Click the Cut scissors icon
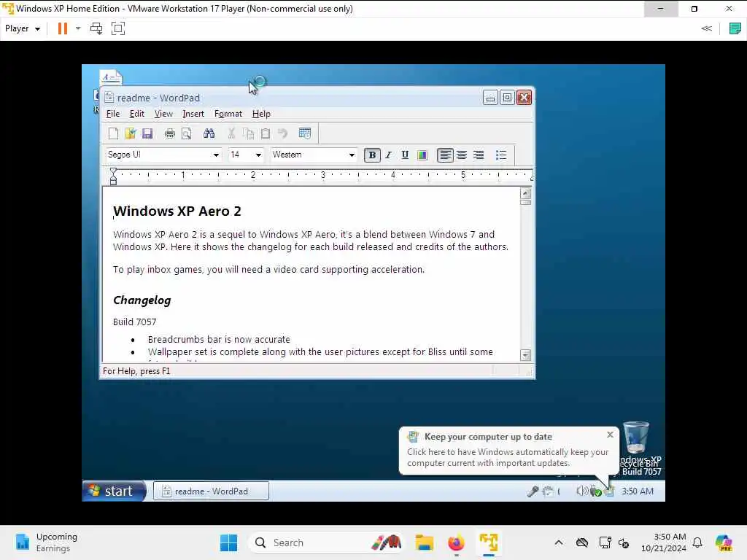Viewport: 747px width, 560px height. tap(231, 134)
